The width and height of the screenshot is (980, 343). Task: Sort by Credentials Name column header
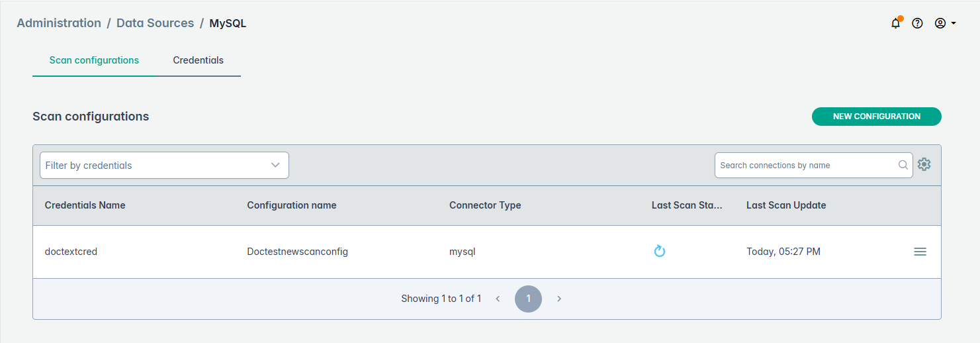tap(85, 205)
